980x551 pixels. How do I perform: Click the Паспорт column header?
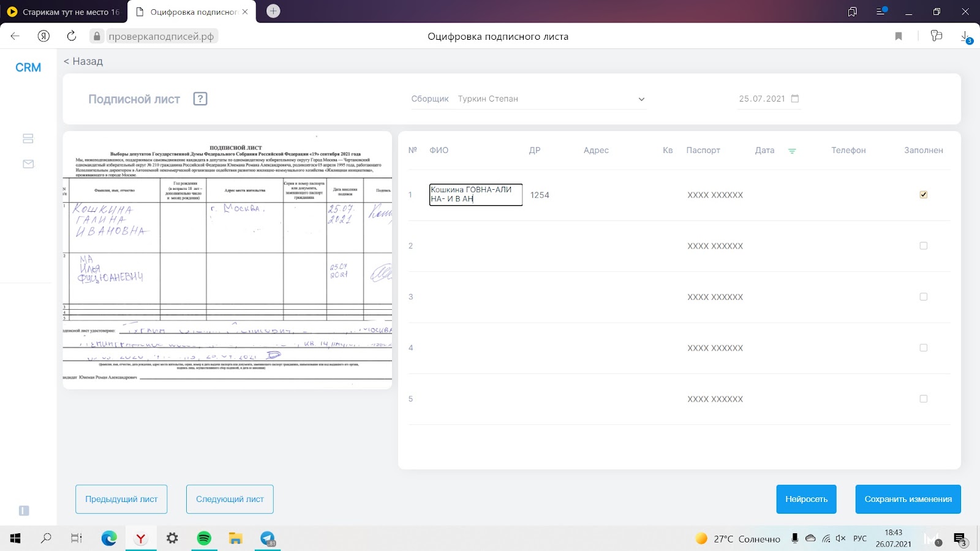click(x=703, y=151)
